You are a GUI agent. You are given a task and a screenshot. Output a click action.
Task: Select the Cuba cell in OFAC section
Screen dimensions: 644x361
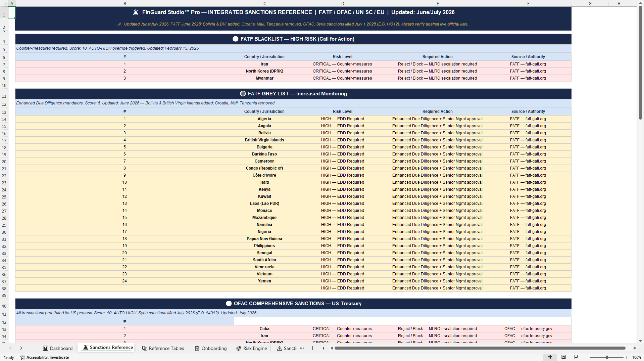[x=264, y=329]
